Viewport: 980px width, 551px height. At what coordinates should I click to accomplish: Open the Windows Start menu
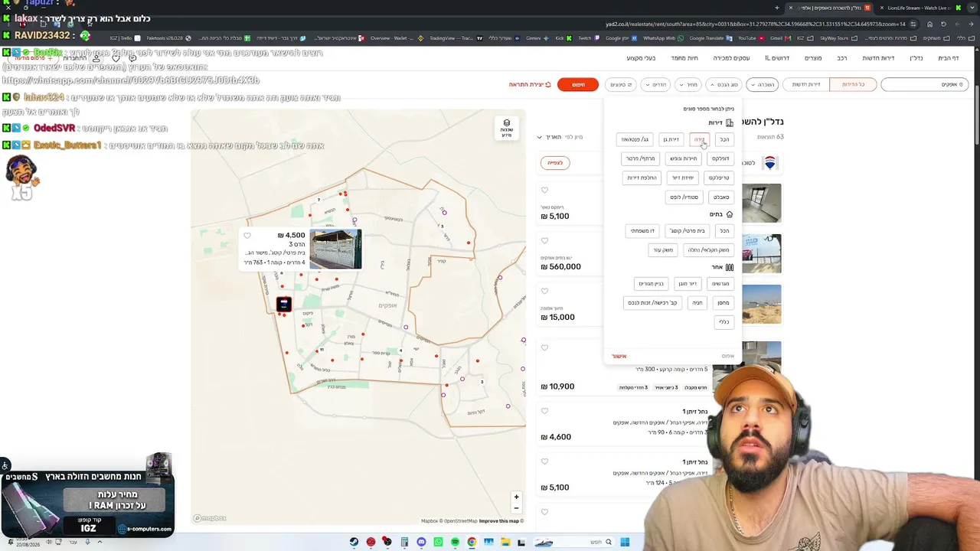coord(625,543)
